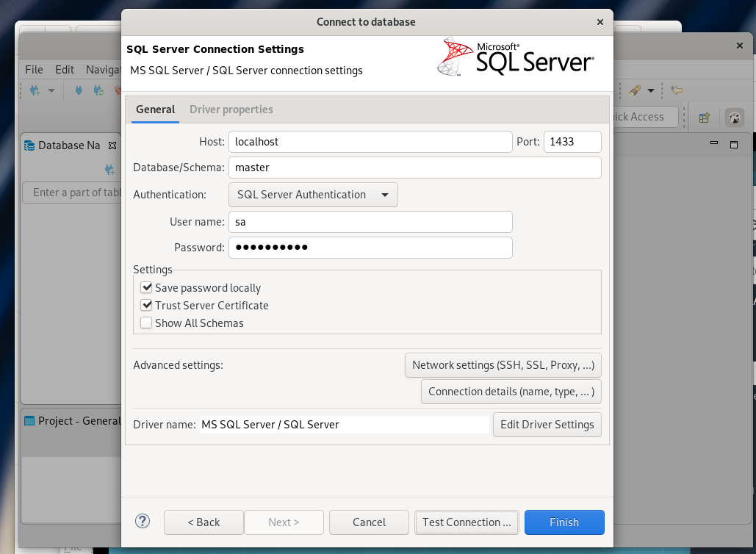Click the yellow back arrow icon in the toolbar
Viewport: 756px width, 554px height.
coord(677,90)
